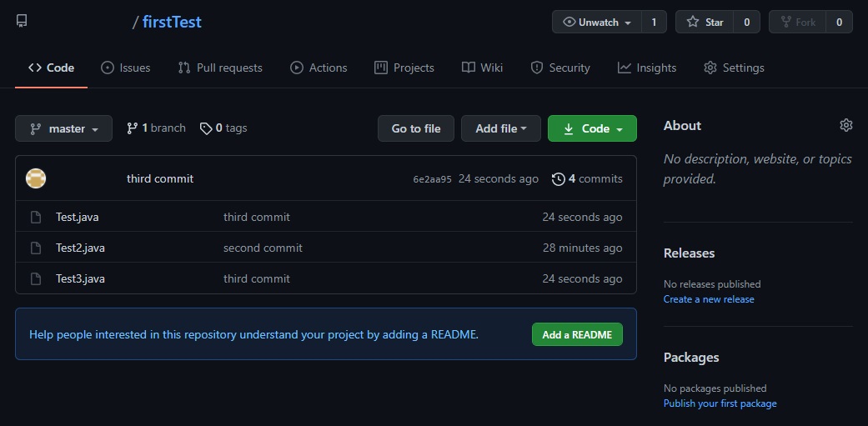Click the board icon of the Projects tab
This screenshot has width=868, height=426.
coord(381,68)
